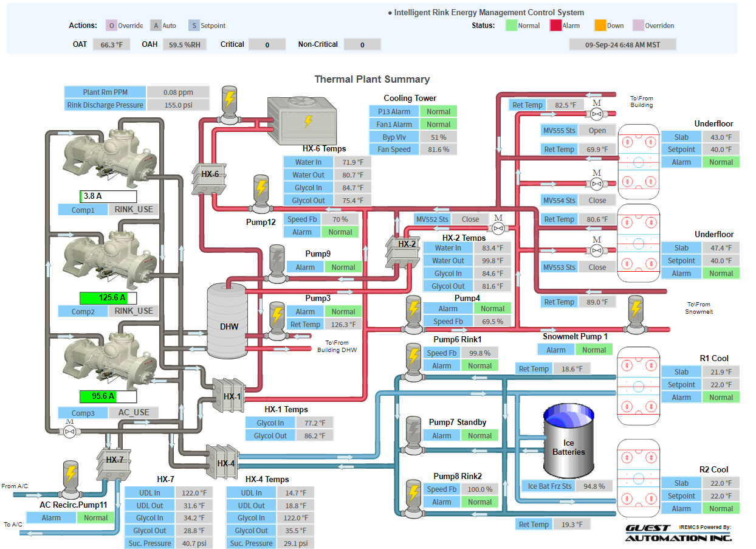Image resolution: width=756 pixels, height=549 pixels.
Task: Toggle the MV553 Sts Close value
Action: [x=597, y=268]
